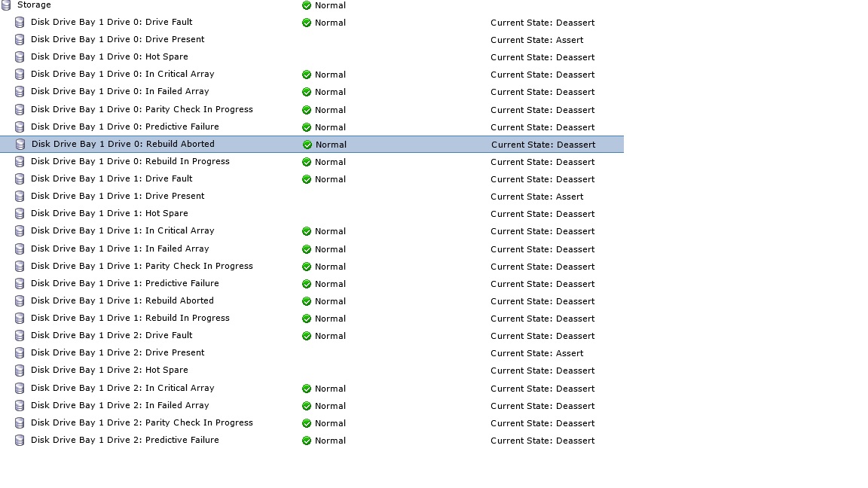This screenshot has width=868, height=488.
Task: Click the disk icon for Drive 1 Drive Present
Action: click(x=19, y=196)
